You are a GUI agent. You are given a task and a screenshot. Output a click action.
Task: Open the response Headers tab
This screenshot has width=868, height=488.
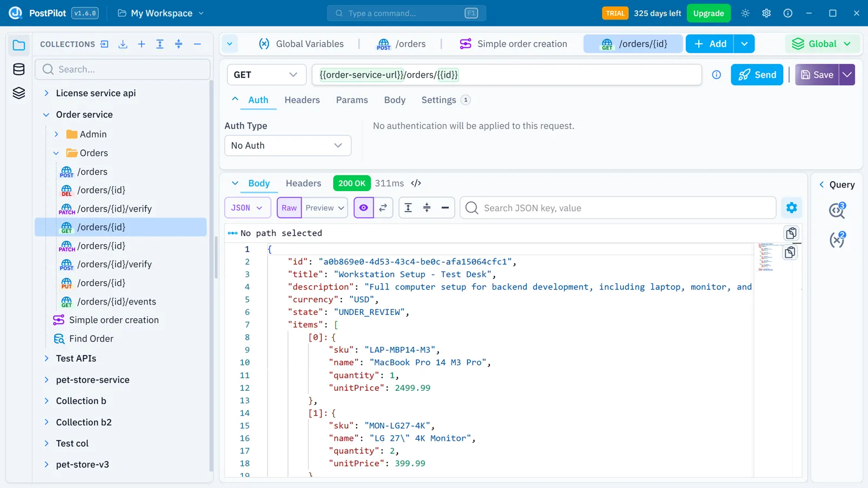click(x=303, y=183)
